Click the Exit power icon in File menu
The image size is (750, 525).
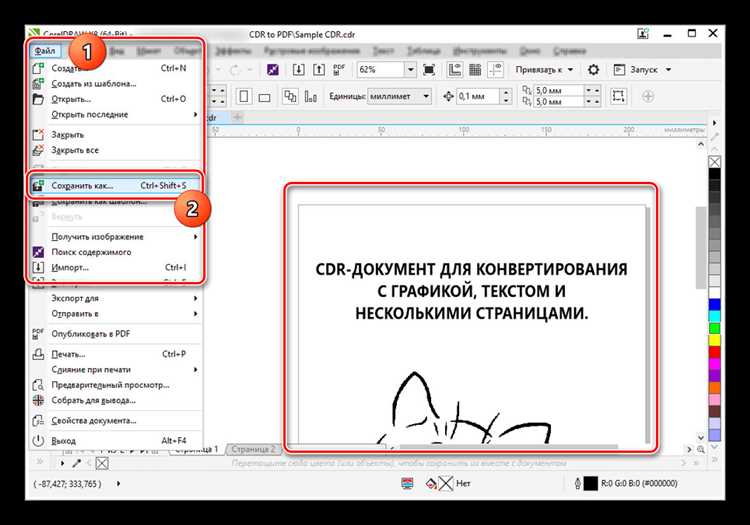(x=38, y=440)
